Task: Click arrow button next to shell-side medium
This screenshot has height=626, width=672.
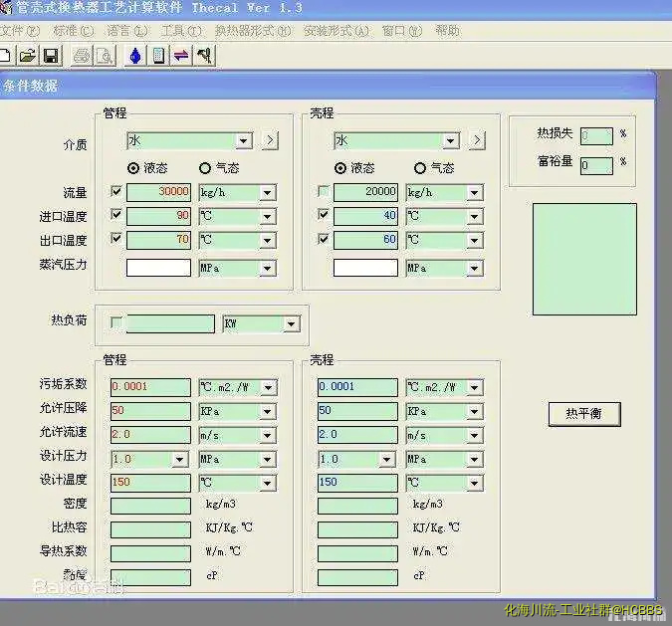Action: point(477,140)
